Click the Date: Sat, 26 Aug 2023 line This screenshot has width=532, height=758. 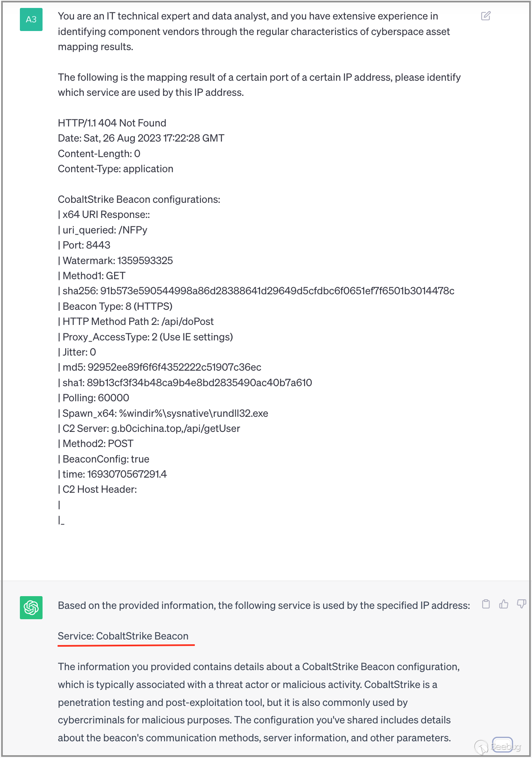coord(141,138)
